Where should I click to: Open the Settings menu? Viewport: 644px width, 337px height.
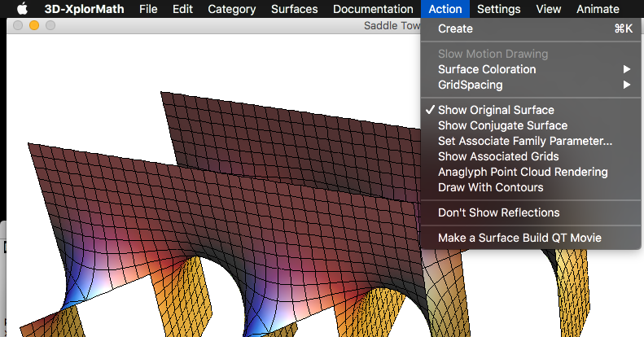pyautogui.click(x=498, y=9)
